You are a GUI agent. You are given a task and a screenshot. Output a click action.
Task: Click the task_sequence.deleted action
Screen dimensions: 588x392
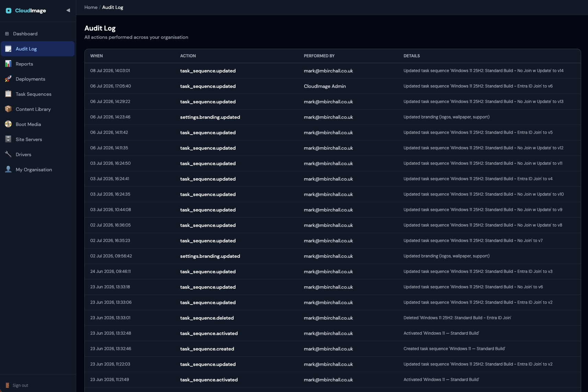(x=207, y=318)
